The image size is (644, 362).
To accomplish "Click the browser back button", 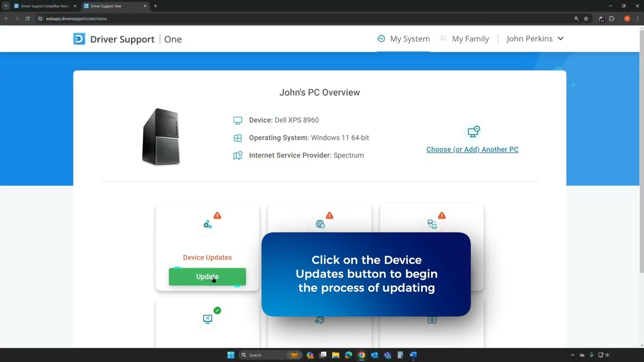I will (6, 19).
